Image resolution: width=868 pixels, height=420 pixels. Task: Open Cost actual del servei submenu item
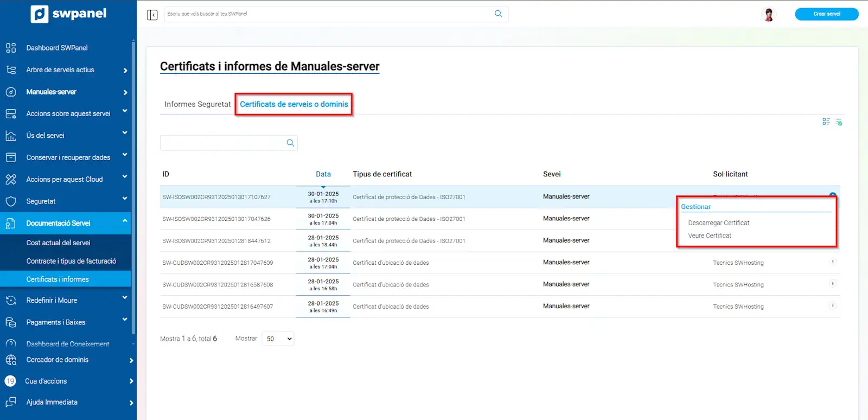click(x=58, y=243)
